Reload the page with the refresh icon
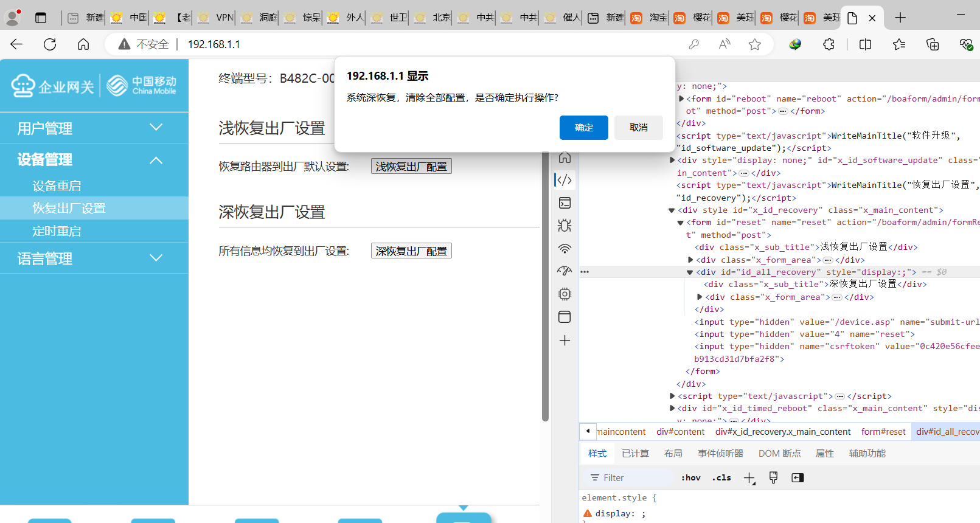This screenshot has width=980, height=523. coord(50,44)
